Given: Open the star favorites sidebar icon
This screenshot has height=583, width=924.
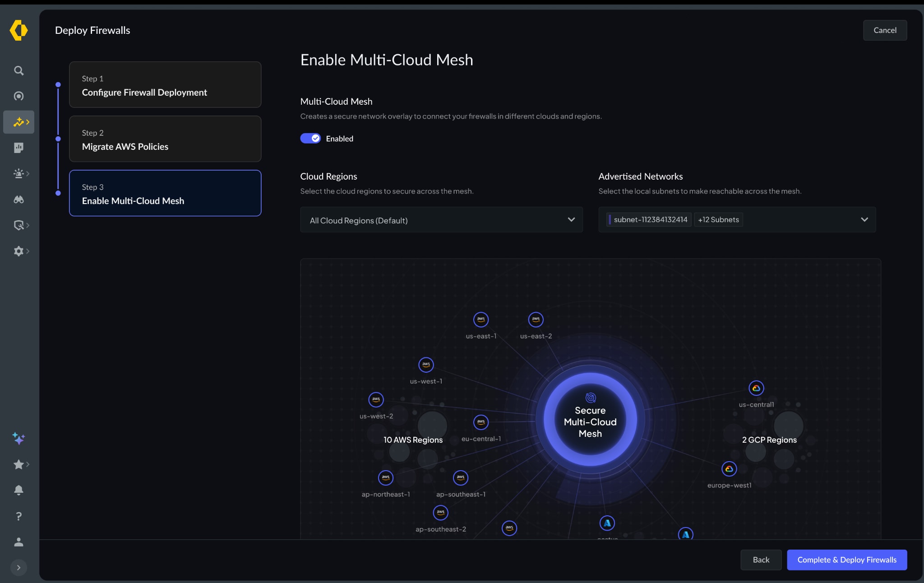Looking at the screenshot, I should coord(18,464).
